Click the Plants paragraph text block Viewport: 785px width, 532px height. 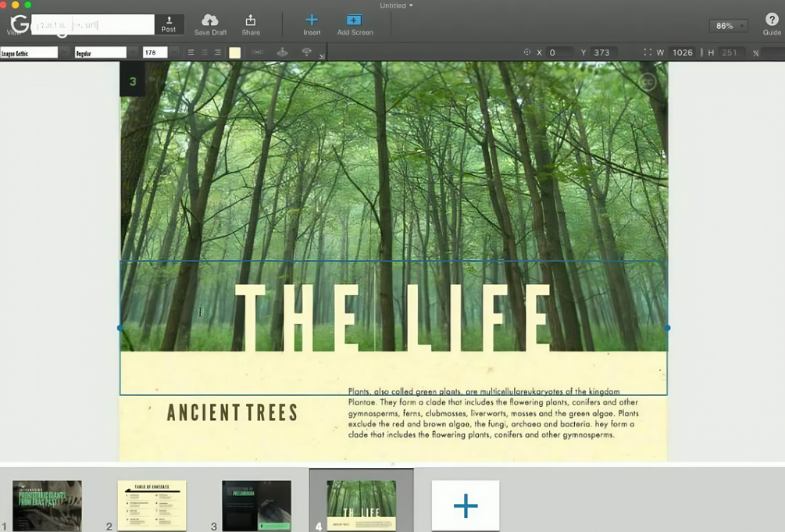(493, 413)
